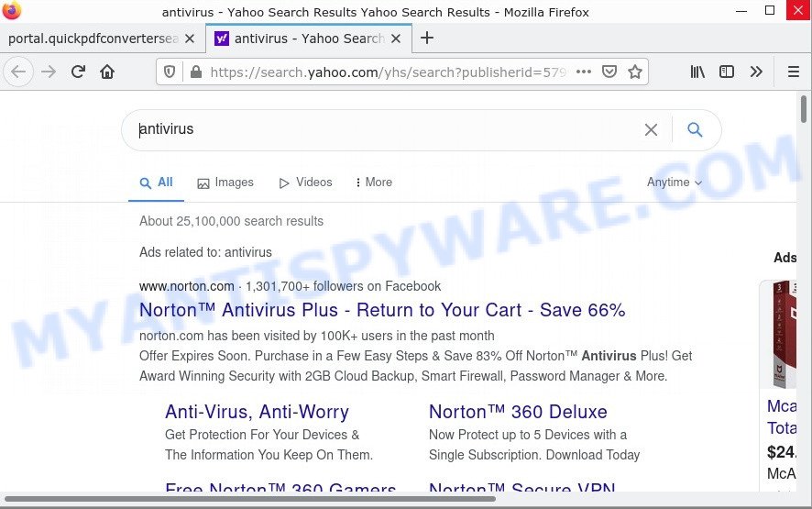Toggle the sidebar view

(727, 72)
